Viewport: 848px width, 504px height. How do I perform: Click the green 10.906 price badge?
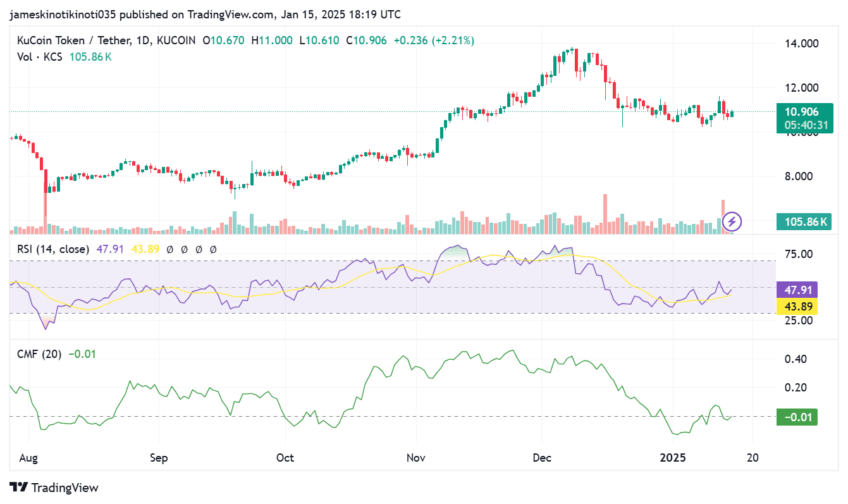(x=804, y=111)
